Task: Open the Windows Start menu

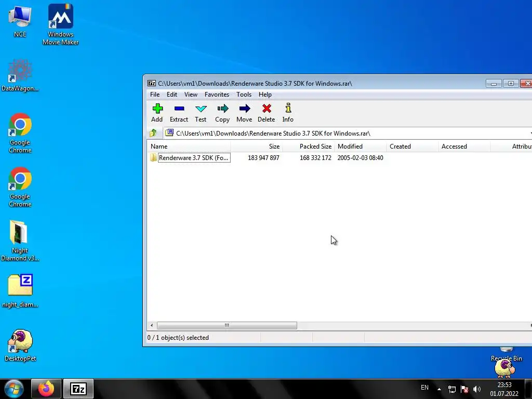Action: click(x=14, y=389)
